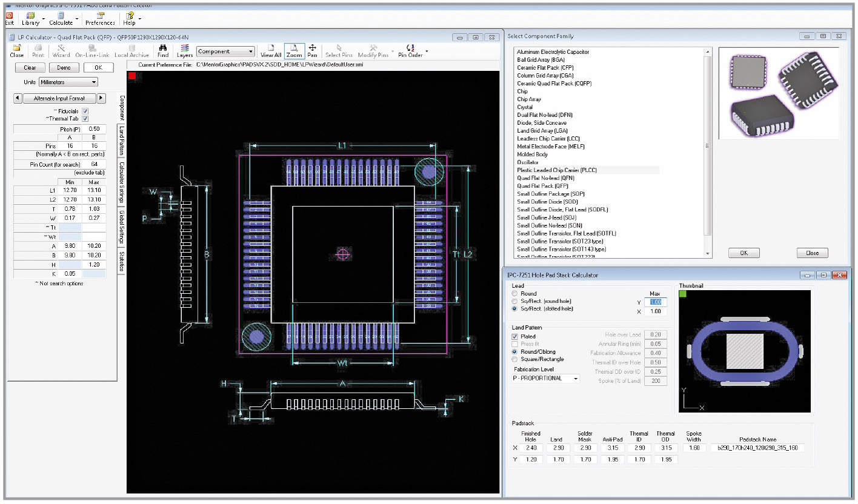The image size is (858, 504).
Task: Launch the Wizard tool icon
Action: (x=61, y=48)
